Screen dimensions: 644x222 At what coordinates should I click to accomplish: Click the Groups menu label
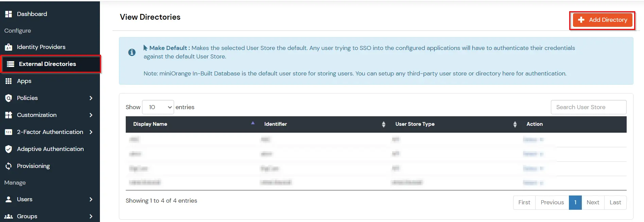(x=27, y=216)
